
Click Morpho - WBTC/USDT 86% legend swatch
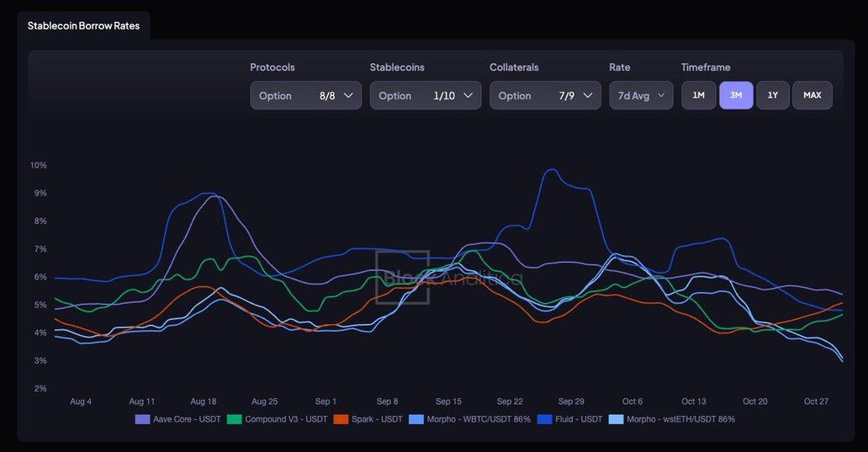(x=416, y=419)
